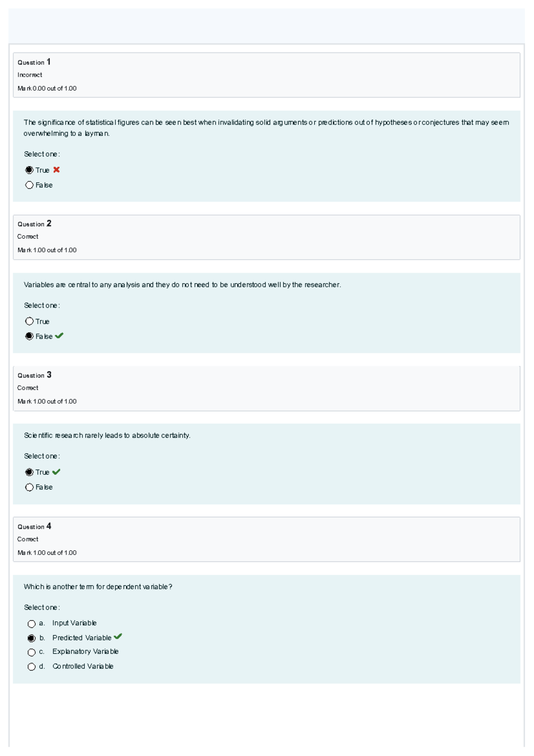The height and width of the screenshot is (756, 534).
Task: Click the 'Incorrect' status label under Question 1
Action: click(30, 75)
